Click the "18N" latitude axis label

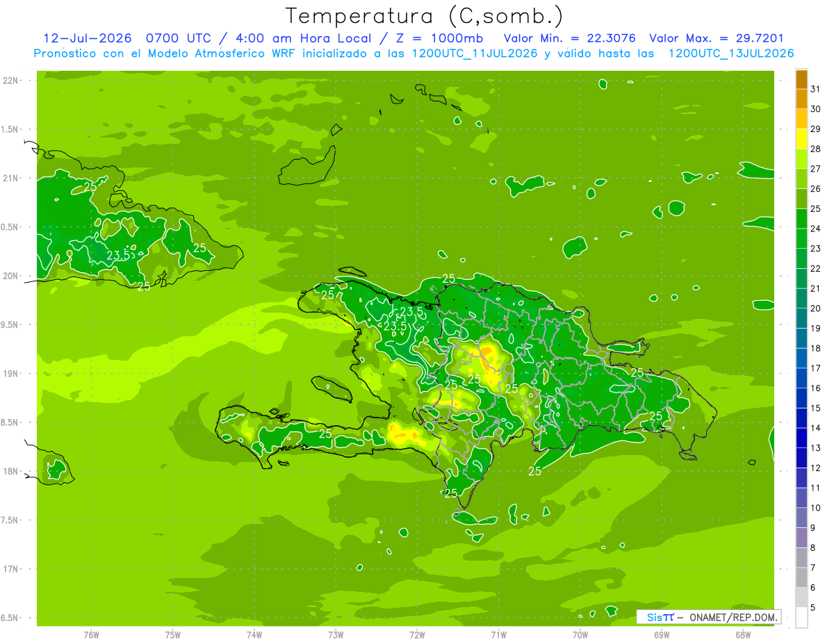tap(12, 471)
